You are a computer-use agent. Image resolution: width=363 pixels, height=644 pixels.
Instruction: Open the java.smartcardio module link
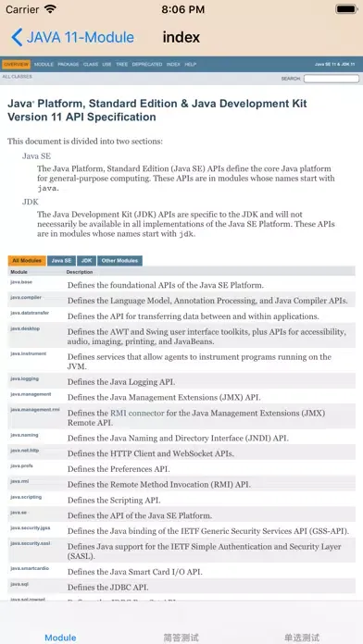tap(30, 568)
